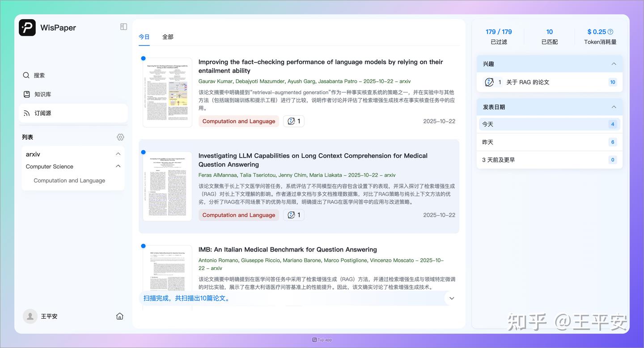Select the 今日 tab
The width and height of the screenshot is (644, 348).
[x=144, y=37]
